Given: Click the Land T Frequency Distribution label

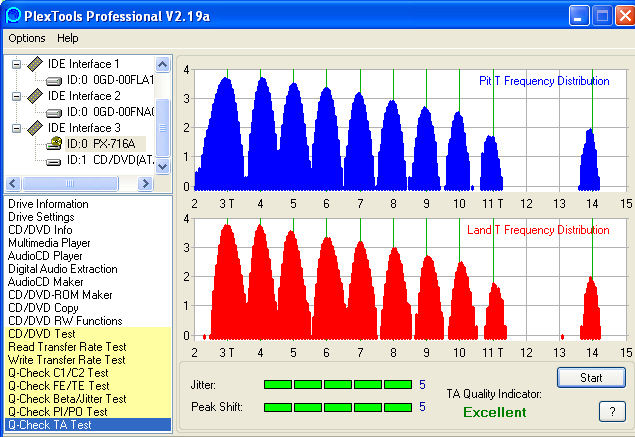Looking at the screenshot, I should [538, 230].
